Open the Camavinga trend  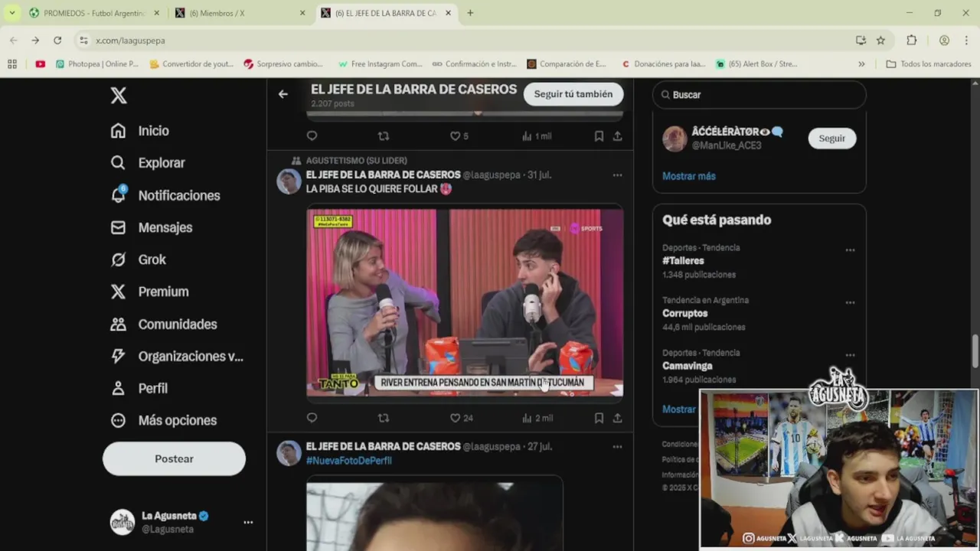[x=687, y=367]
